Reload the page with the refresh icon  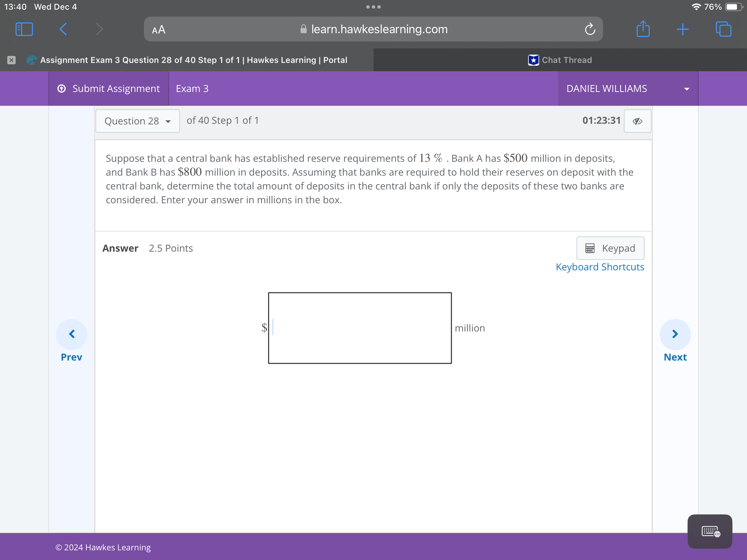(x=590, y=29)
